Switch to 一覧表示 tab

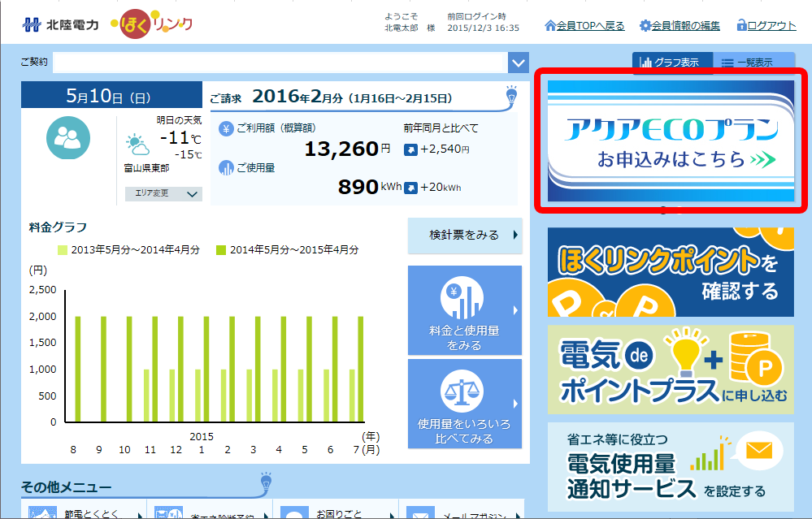coord(753,63)
